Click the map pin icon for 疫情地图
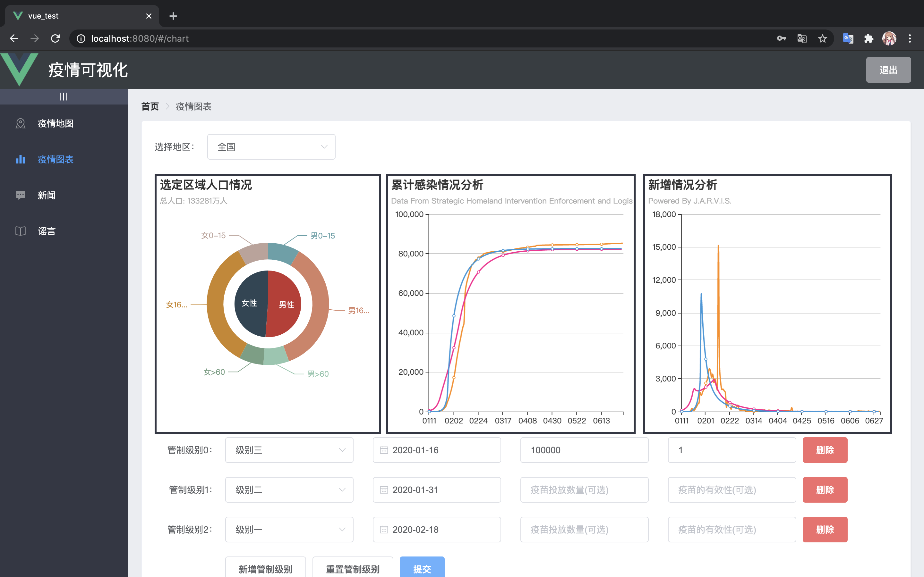924x577 pixels. pyautogui.click(x=20, y=123)
